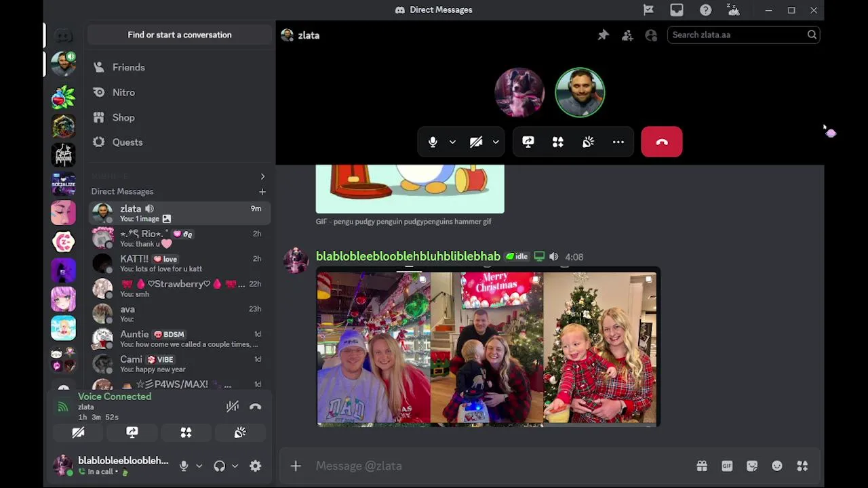Open the Quests page
868x488 pixels.
(180, 142)
